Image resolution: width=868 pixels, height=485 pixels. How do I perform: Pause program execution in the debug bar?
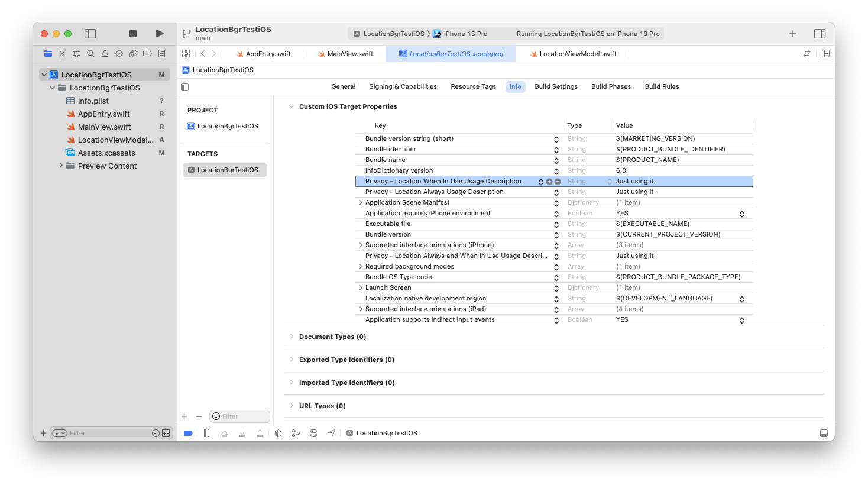[206, 433]
